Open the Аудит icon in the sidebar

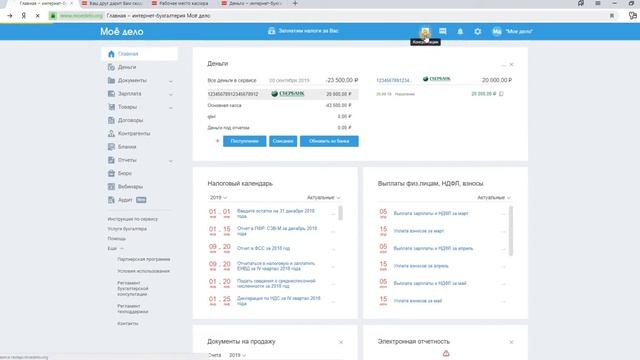(111, 200)
